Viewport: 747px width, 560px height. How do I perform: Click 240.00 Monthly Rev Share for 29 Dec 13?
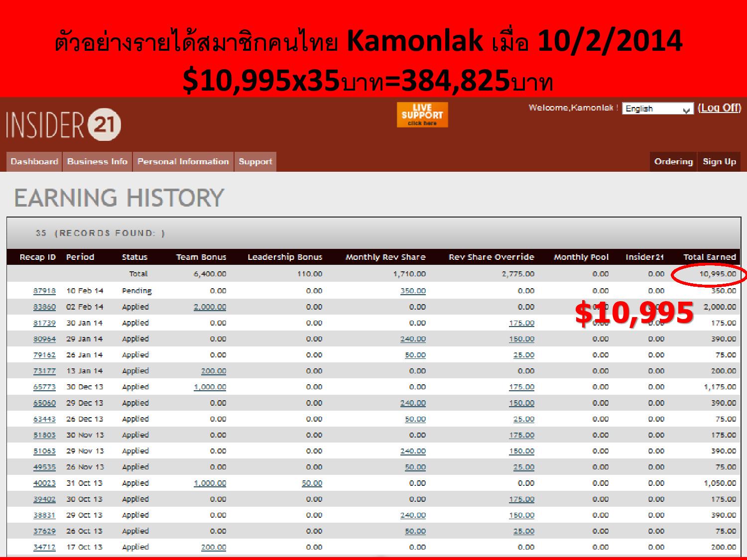(413, 403)
